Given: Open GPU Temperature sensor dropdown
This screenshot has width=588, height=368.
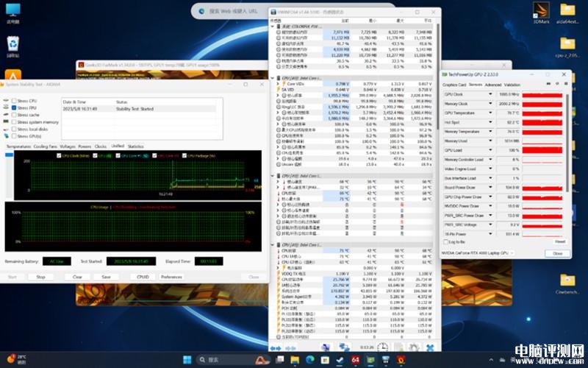Looking at the screenshot, I should pos(490,113).
